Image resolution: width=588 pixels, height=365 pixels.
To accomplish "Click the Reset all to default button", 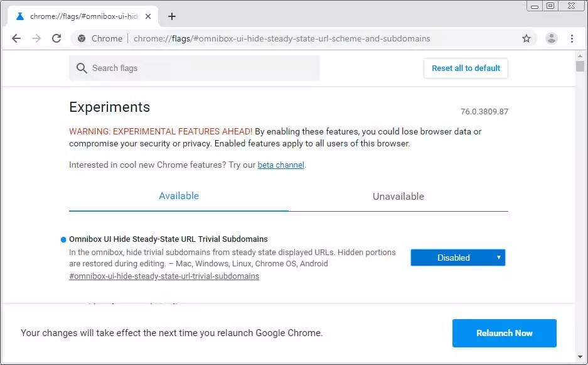I will [x=466, y=68].
